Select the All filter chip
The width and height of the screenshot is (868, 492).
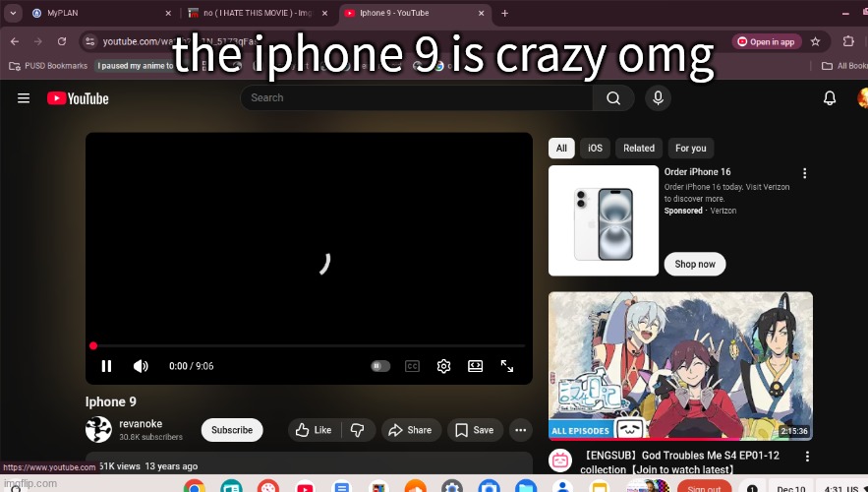tap(561, 148)
